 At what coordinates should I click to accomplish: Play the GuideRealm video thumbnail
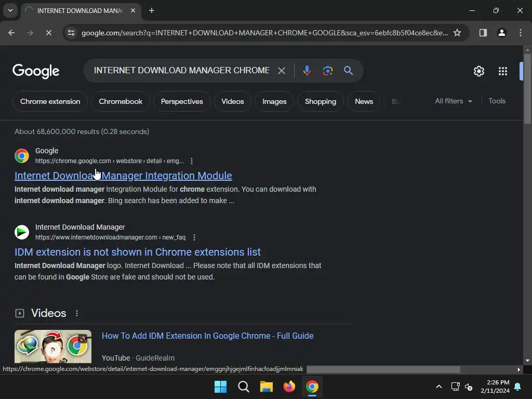[53, 347]
